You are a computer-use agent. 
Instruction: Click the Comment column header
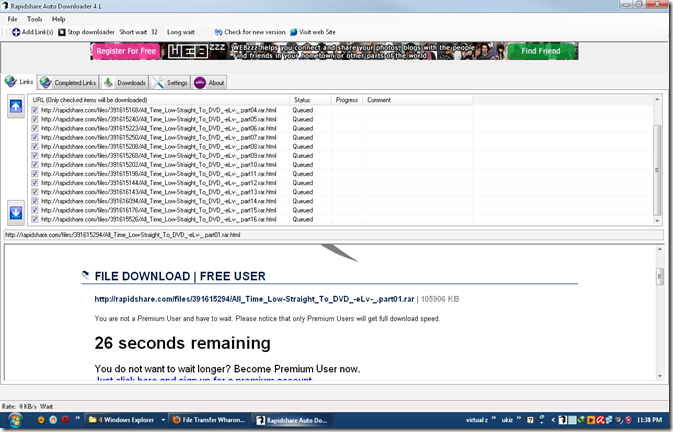[417, 100]
